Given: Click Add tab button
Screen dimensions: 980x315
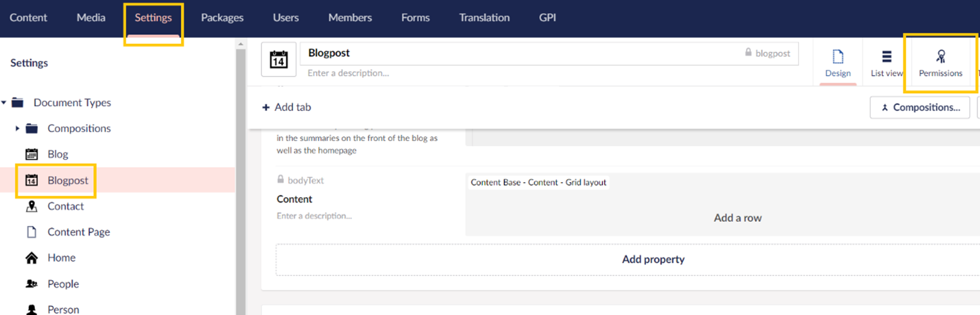Looking at the screenshot, I should click(287, 107).
